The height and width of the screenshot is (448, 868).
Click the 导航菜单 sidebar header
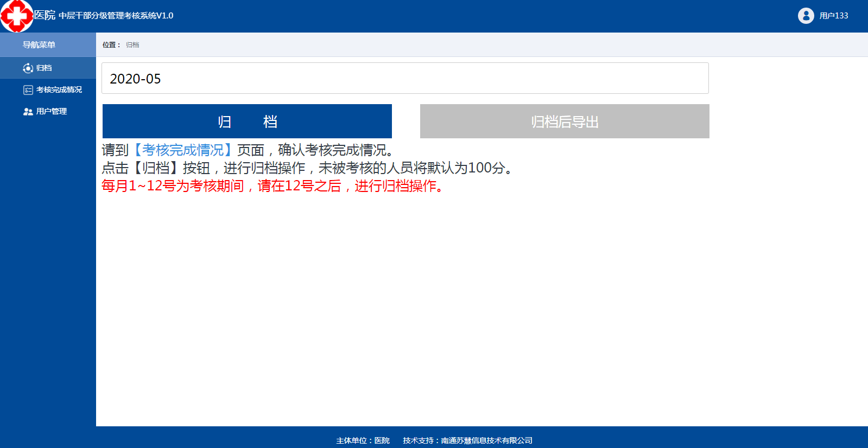pyautogui.click(x=39, y=45)
